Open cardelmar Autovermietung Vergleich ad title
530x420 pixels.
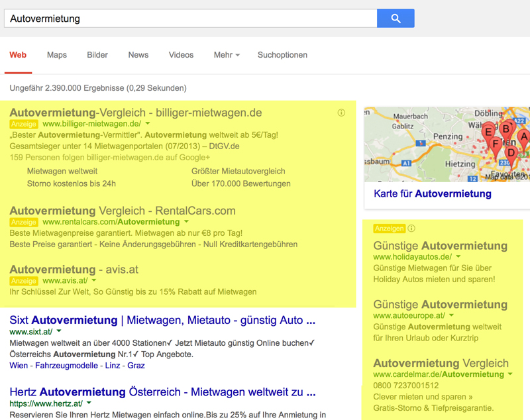click(441, 363)
